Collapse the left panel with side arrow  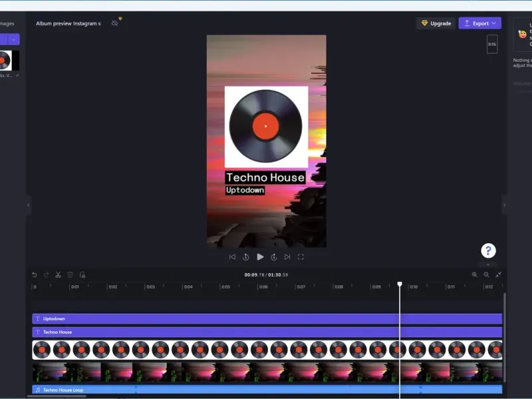click(28, 205)
